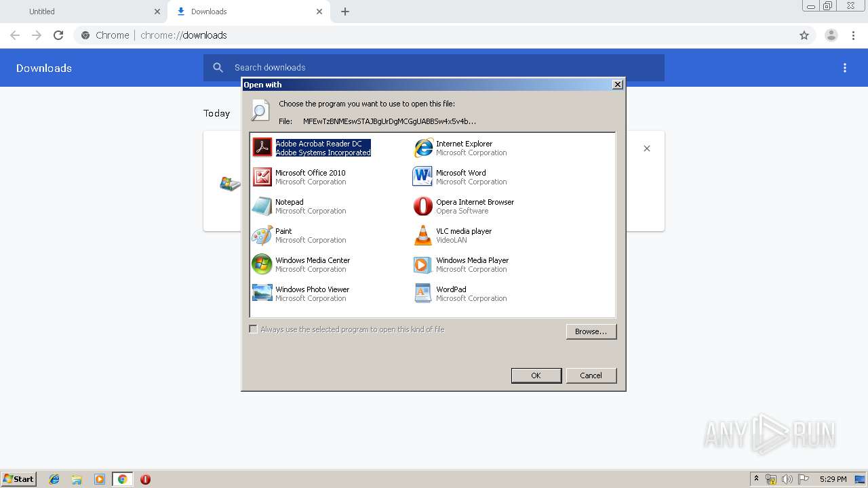The width and height of the screenshot is (868, 488).
Task: Open a new Chrome tab
Action: (x=345, y=12)
